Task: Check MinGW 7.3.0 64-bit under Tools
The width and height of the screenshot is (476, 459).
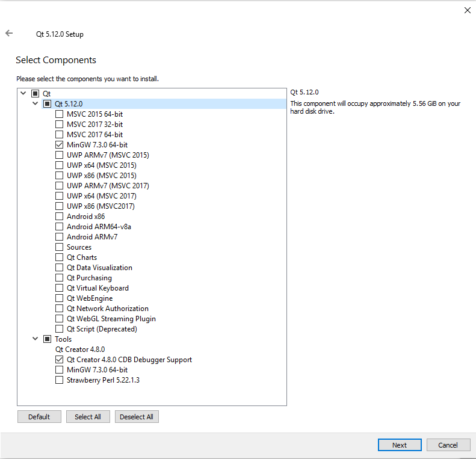Action: [59, 370]
